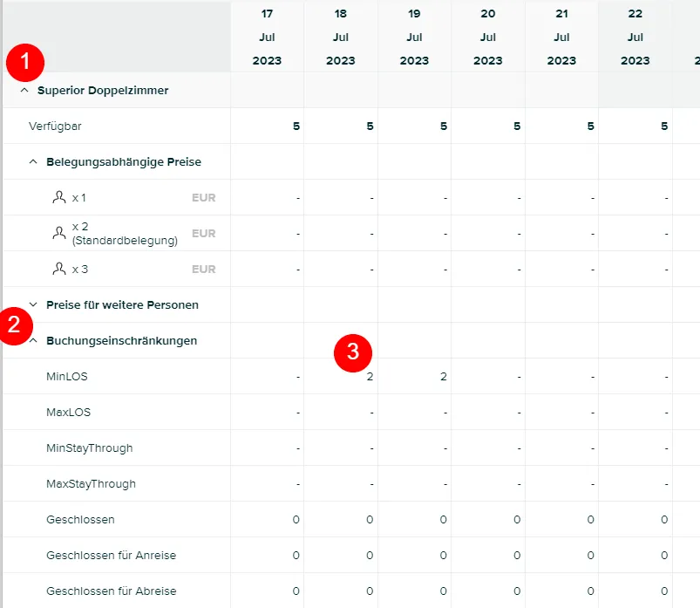Select the 18 Jul 2023 column header
This screenshot has height=608, width=700.
click(x=341, y=38)
